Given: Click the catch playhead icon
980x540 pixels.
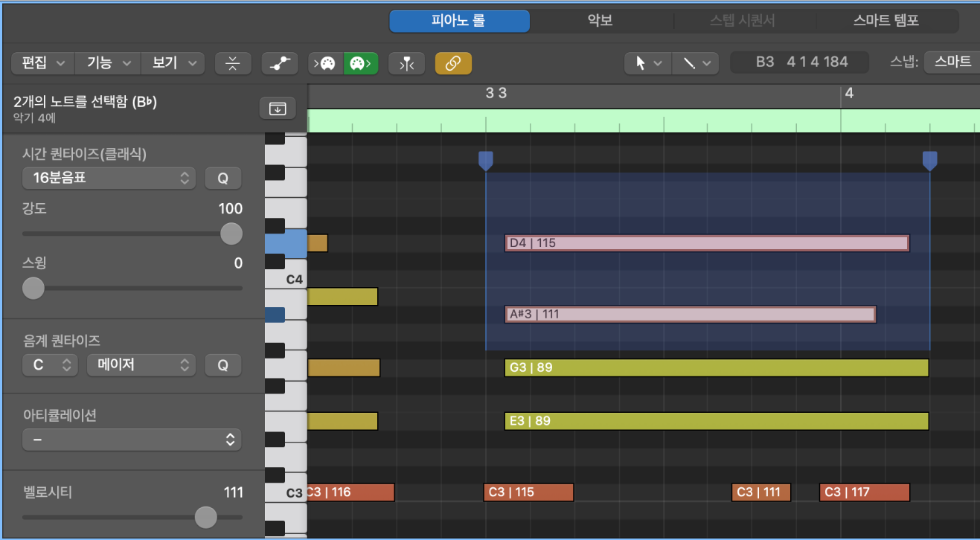Looking at the screenshot, I should (x=406, y=63).
